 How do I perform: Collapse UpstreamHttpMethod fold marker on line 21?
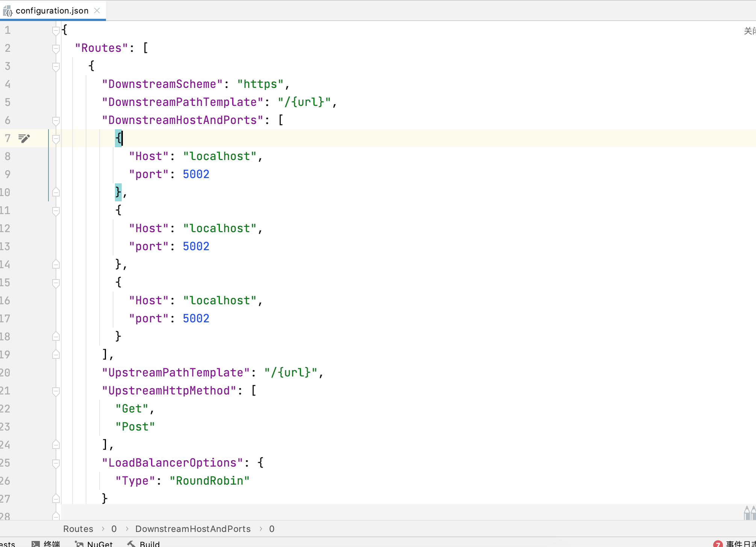(x=56, y=391)
